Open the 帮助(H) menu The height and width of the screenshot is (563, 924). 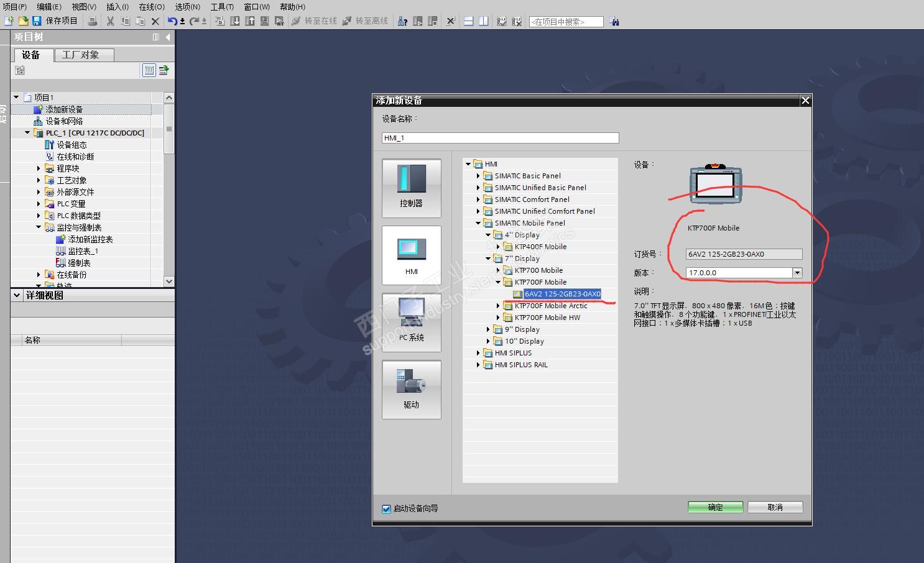pos(292,7)
